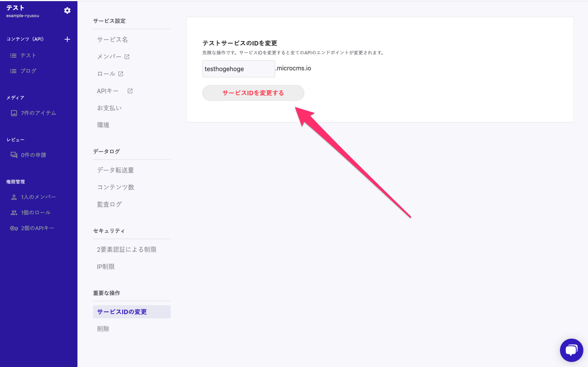Screen dimensions: 588x367
Task: Open IP制限 security settings
Action: pyautogui.click(x=106, y=267)
